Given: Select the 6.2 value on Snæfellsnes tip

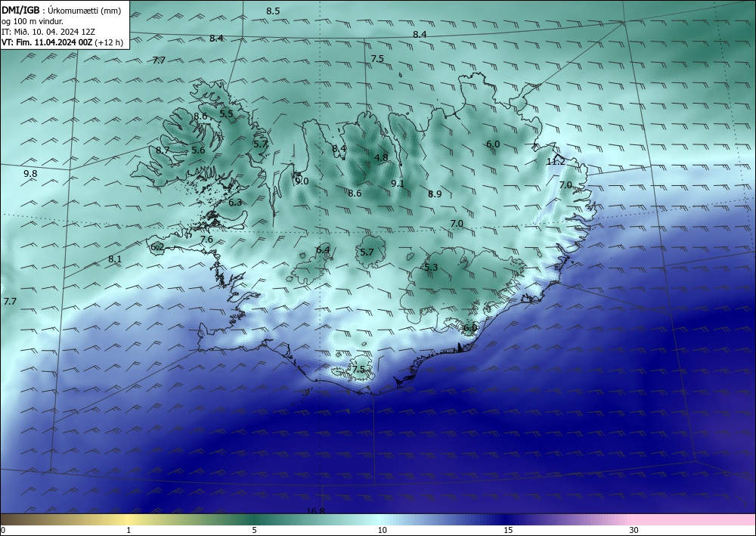Looking at the screenshot, I should [157, 247].
